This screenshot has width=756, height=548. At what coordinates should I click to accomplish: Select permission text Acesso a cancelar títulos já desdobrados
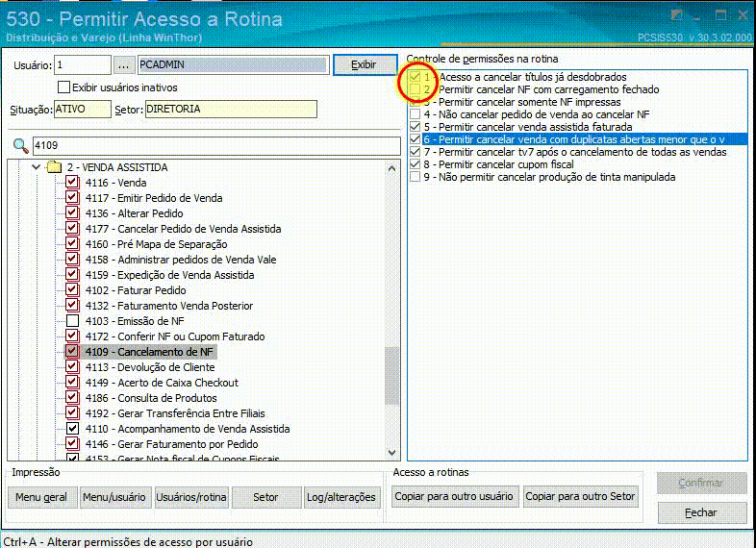533,77
